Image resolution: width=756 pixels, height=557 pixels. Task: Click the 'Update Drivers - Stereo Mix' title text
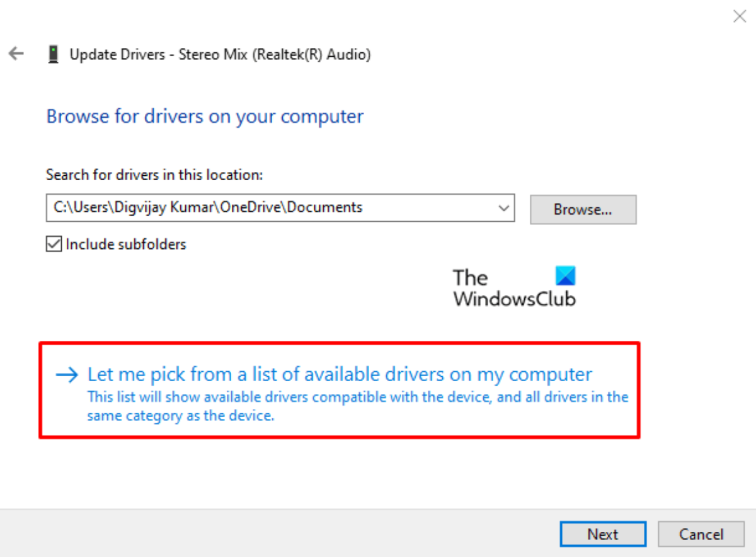tap(220, 55)
